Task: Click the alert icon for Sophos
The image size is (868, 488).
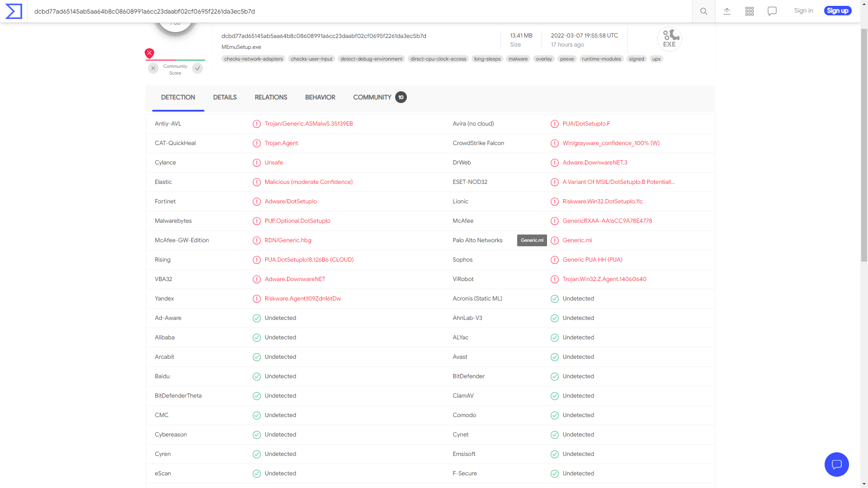Action: click(x=555, y=260)
